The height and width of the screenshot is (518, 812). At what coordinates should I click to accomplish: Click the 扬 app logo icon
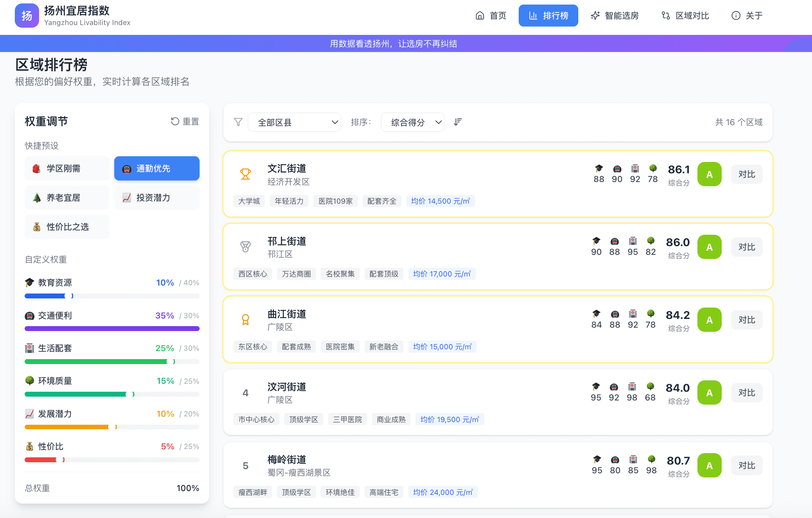click(27, 16)
